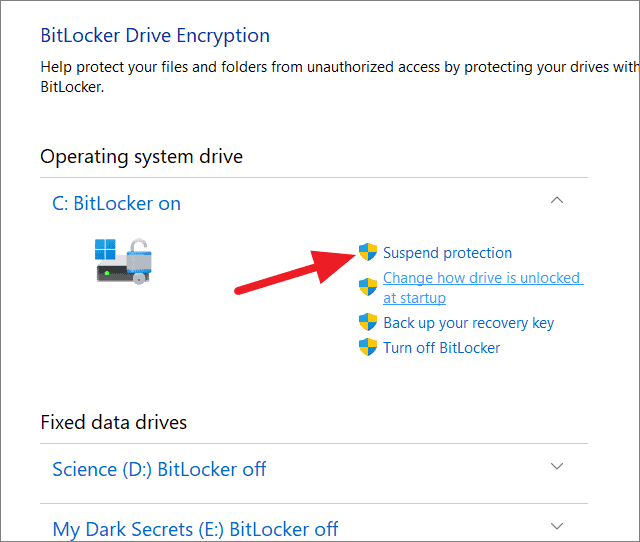The image size is (640, 542).
Task: Click the BitLocker help description text
Action: tap(340, 77)
